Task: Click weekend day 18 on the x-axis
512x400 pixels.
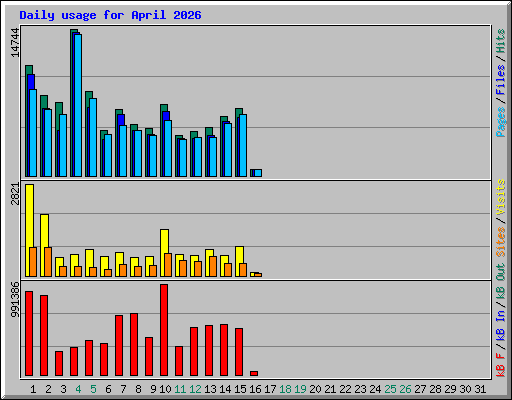Action: tap(285, 389)
